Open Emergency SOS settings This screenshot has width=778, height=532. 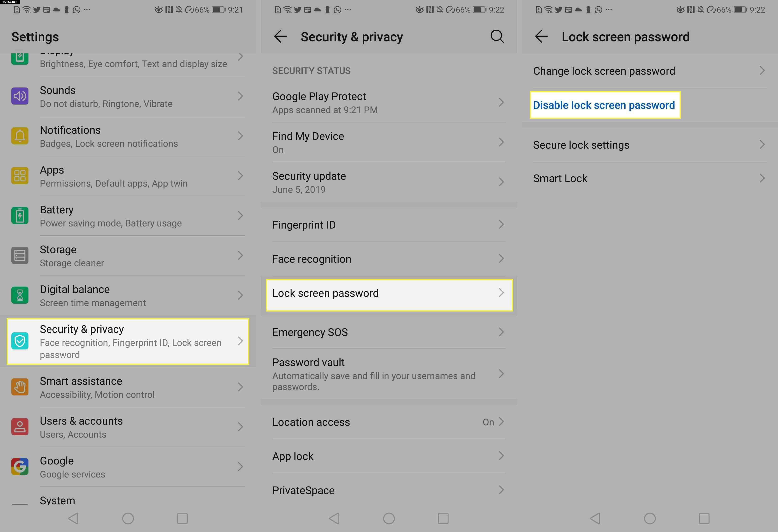click(389, 331)
